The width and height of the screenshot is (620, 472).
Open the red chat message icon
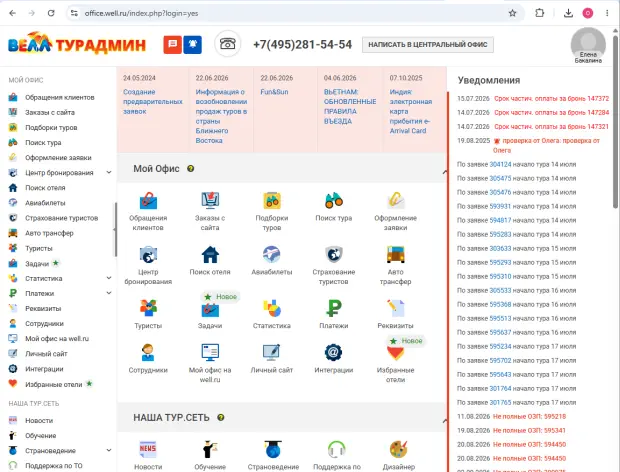pos(172,44)
